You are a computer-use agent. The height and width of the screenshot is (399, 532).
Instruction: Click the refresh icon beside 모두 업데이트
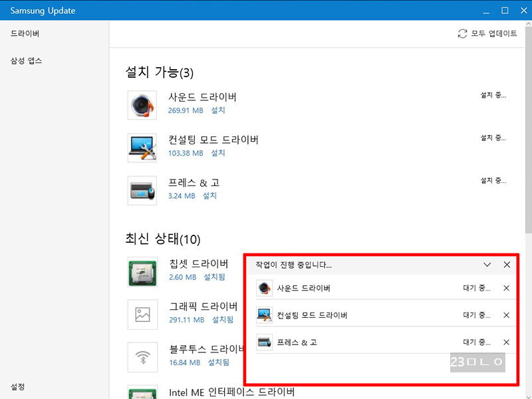pyautogui.click(x=462, y=34)
